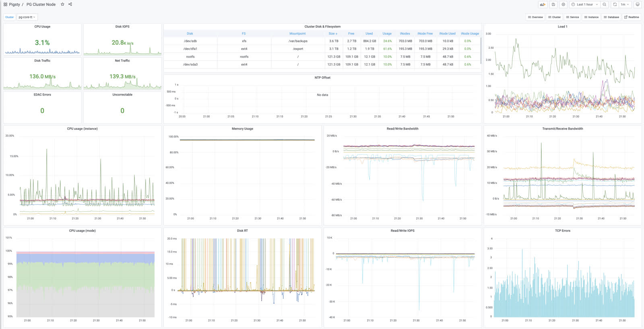Viewport: 644px width, 329px height.
Task: Sort table by Free column header
Action: point(351,33)
